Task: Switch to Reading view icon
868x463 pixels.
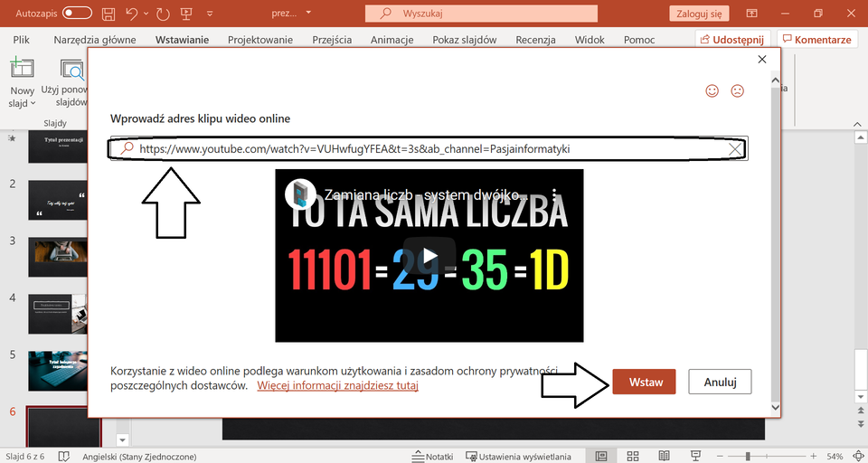Action: (664, 457)
